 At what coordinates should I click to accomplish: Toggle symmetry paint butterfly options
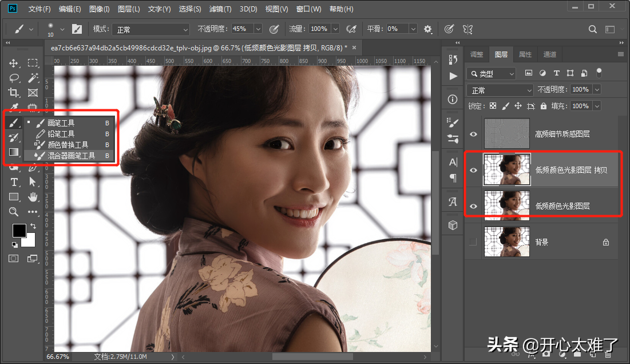pos(467,29)
